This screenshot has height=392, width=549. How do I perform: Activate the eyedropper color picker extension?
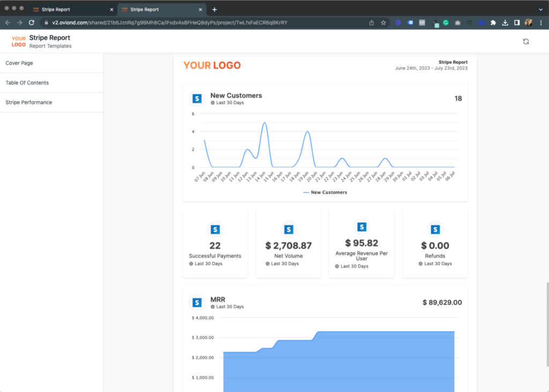[x=435, y=24]
